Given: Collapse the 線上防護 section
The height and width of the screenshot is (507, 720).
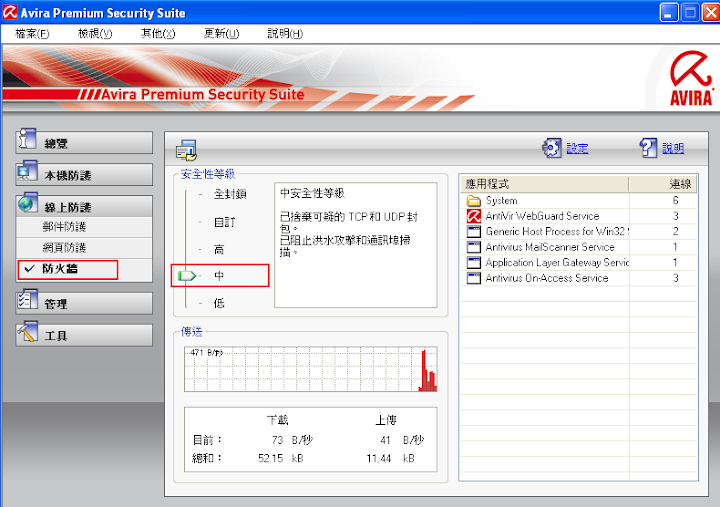Looking at the screenshot, I should [x=84, y=207].
